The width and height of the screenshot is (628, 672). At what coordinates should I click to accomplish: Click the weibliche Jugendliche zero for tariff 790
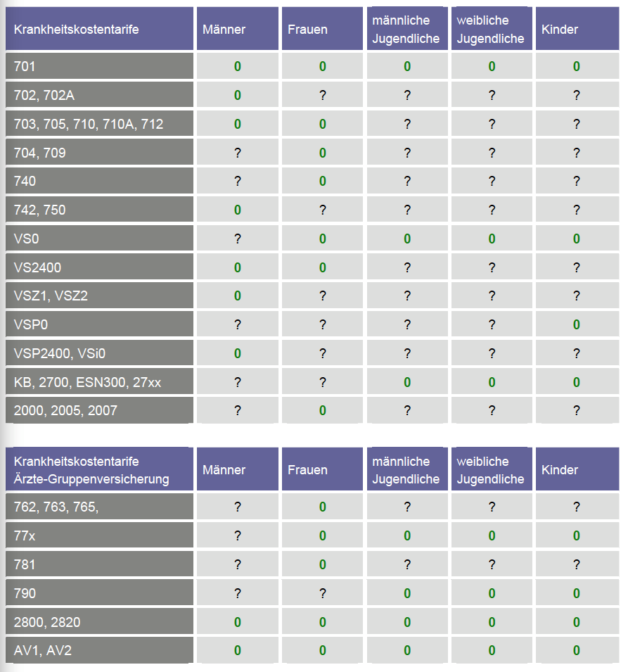click(x=492, y=593)
